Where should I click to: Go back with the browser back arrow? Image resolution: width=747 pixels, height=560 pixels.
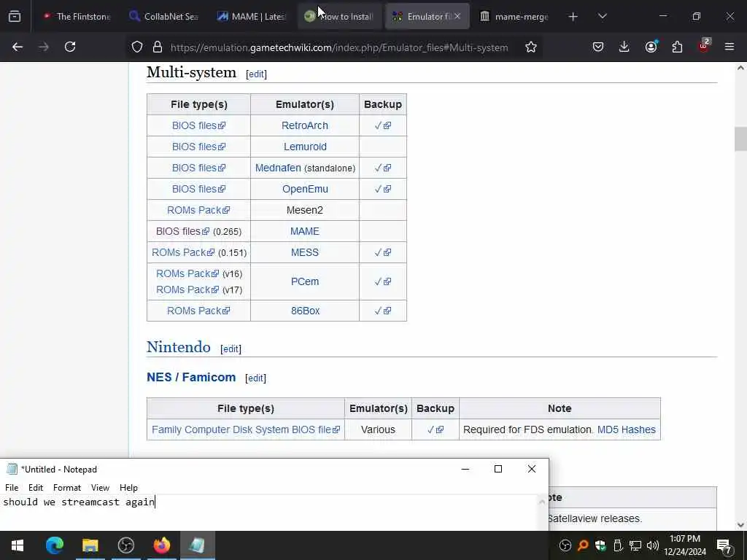pos(18,47)
